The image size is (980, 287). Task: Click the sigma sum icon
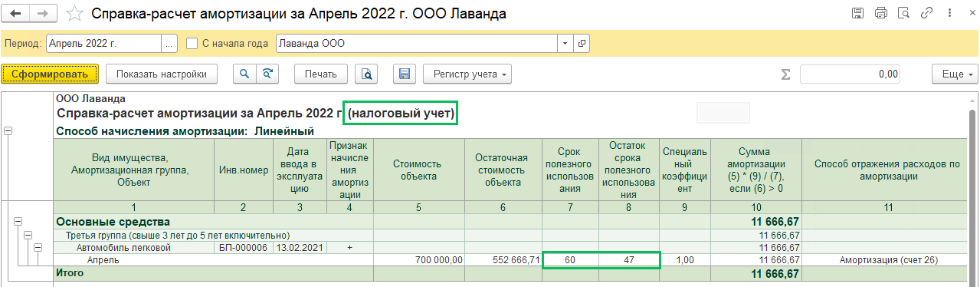click(785, 74)
